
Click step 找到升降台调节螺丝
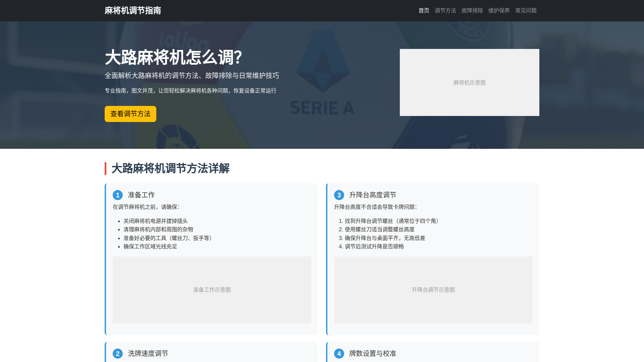click(393, 221)
